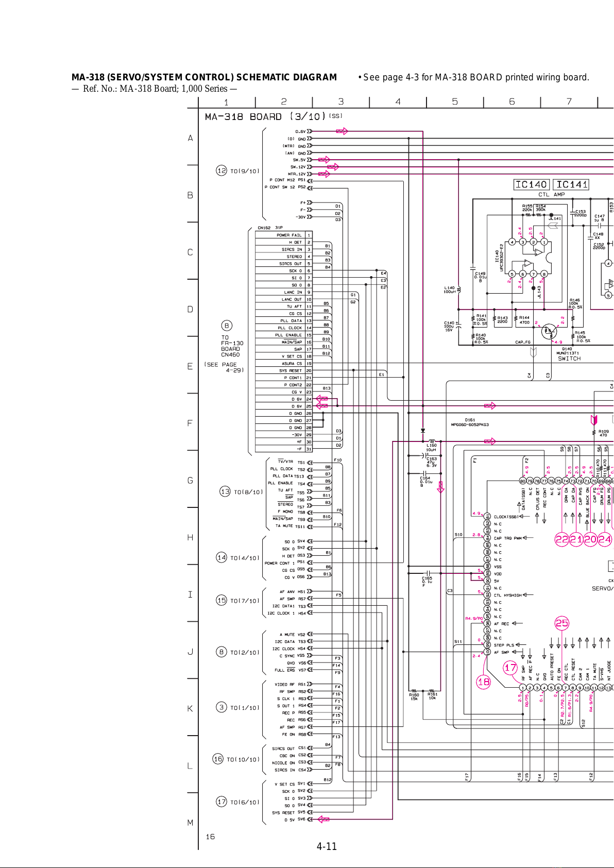This screenshot has width=614, height=868.
Task: Click the "R160 15k" resistor label
Action: (414, 696)
